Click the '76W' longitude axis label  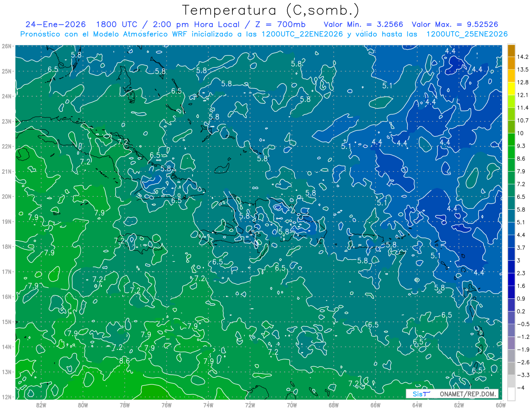166,405
